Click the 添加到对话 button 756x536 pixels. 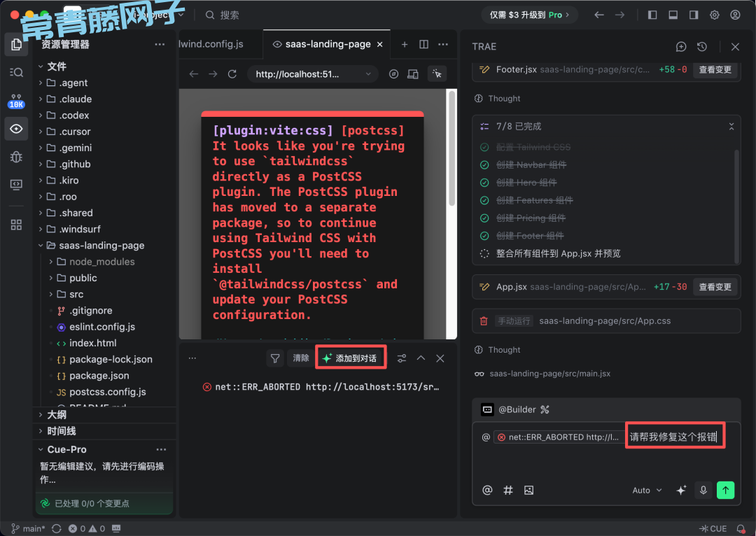click(x=349, y=358)
